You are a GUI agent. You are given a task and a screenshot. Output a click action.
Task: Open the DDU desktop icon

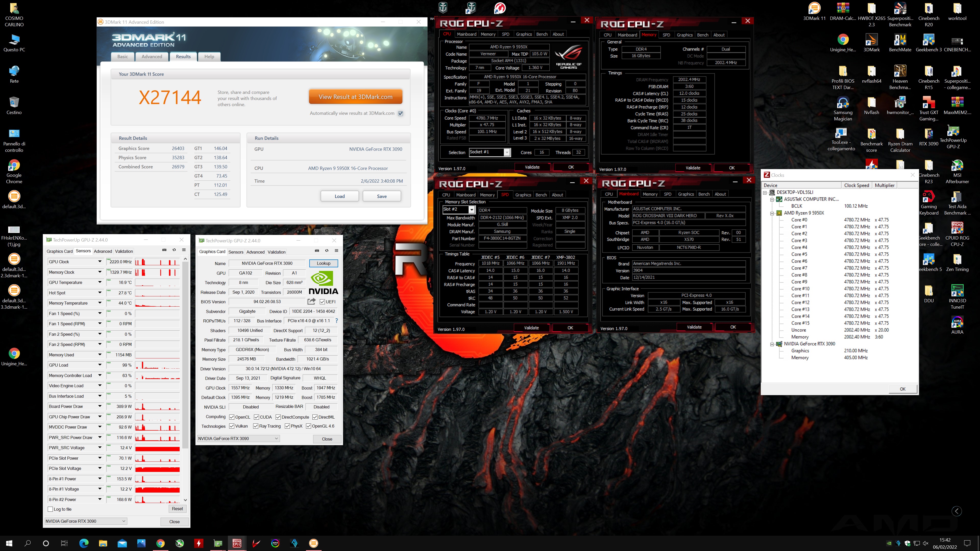[929, 294]
